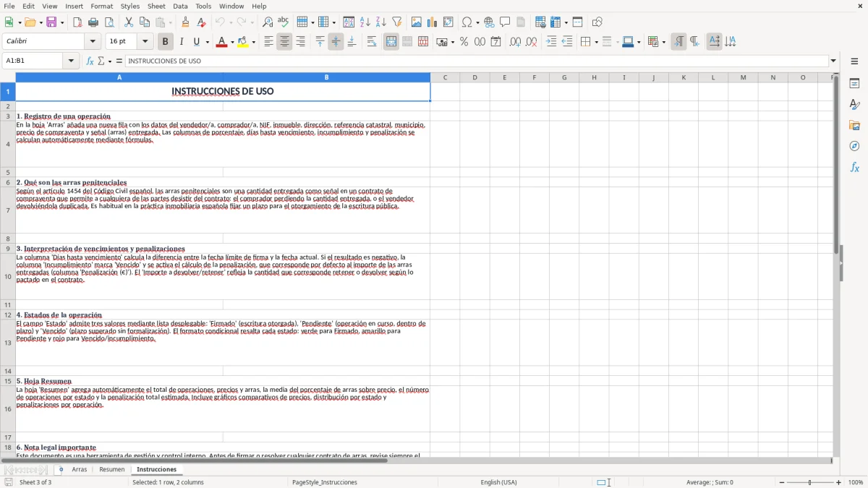The height and width of the screenshot is (488, 868).
Task: Select row 7 header
Action: (8, 210)
